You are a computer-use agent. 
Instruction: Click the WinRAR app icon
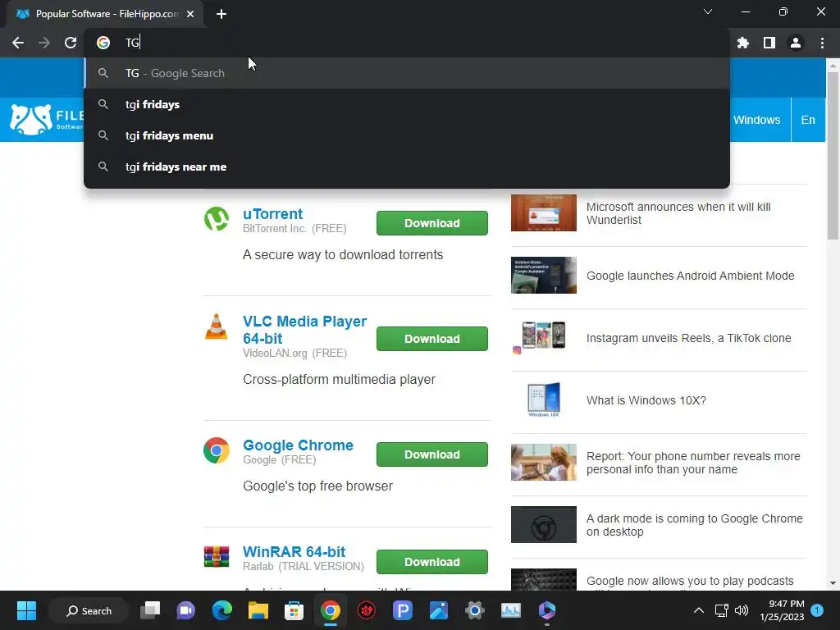coord(217,557)
